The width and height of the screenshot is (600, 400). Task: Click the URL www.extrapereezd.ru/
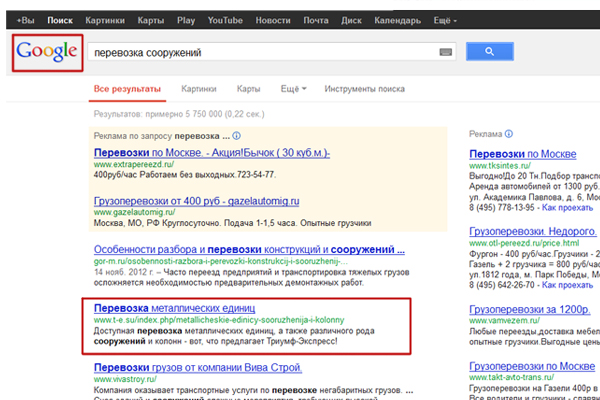coord(134,164)
